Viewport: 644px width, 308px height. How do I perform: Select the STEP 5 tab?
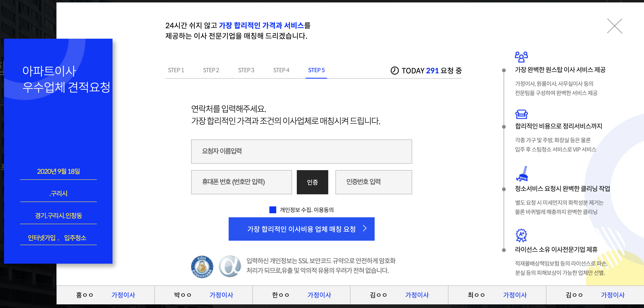coord(316,70)
